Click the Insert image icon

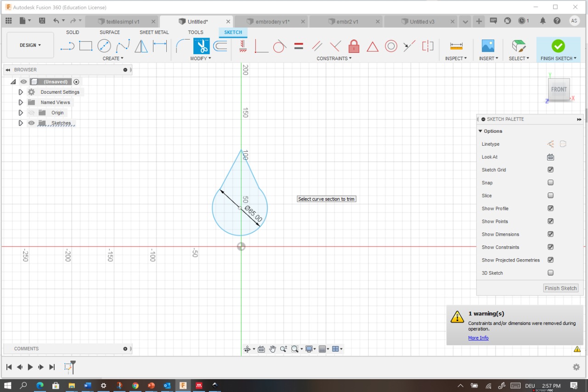coord(488,46)
